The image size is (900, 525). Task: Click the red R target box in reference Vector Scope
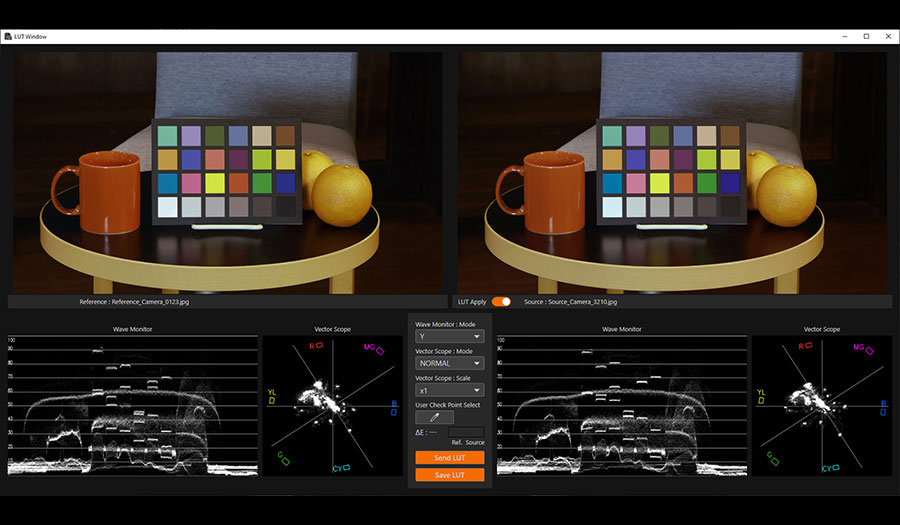click(x=319, y=345)
